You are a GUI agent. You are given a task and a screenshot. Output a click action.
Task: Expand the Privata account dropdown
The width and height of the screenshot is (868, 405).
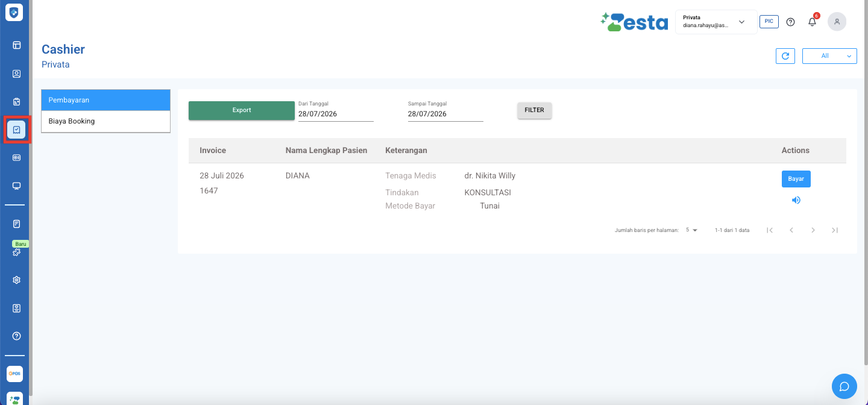[x=716, y=22]
